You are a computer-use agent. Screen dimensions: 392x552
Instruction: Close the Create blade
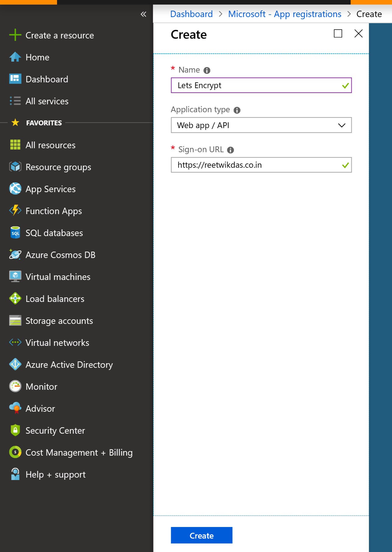(x=358, y=34)
